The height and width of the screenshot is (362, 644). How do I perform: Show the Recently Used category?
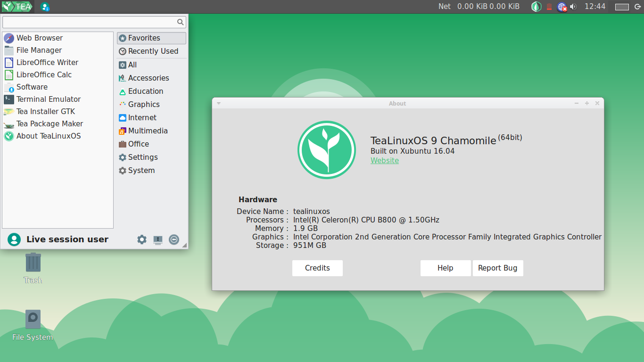[151, 51]
